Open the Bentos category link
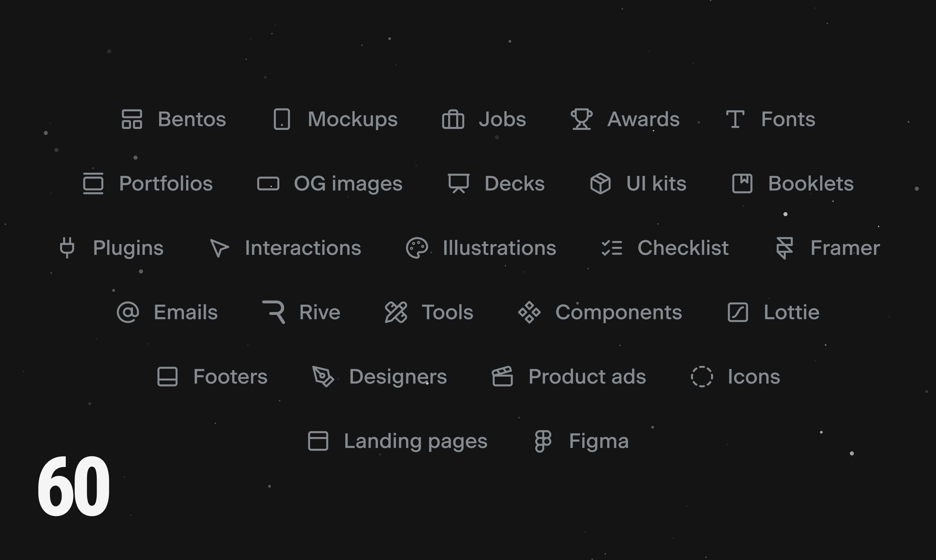The image size is (936, 560). [192, 119]
